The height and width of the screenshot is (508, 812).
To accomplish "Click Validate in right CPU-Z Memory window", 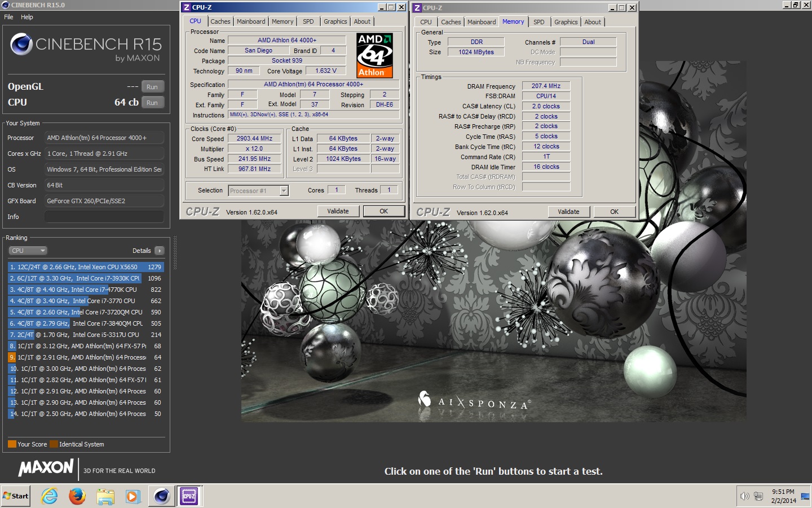I will tap(568, 212).
